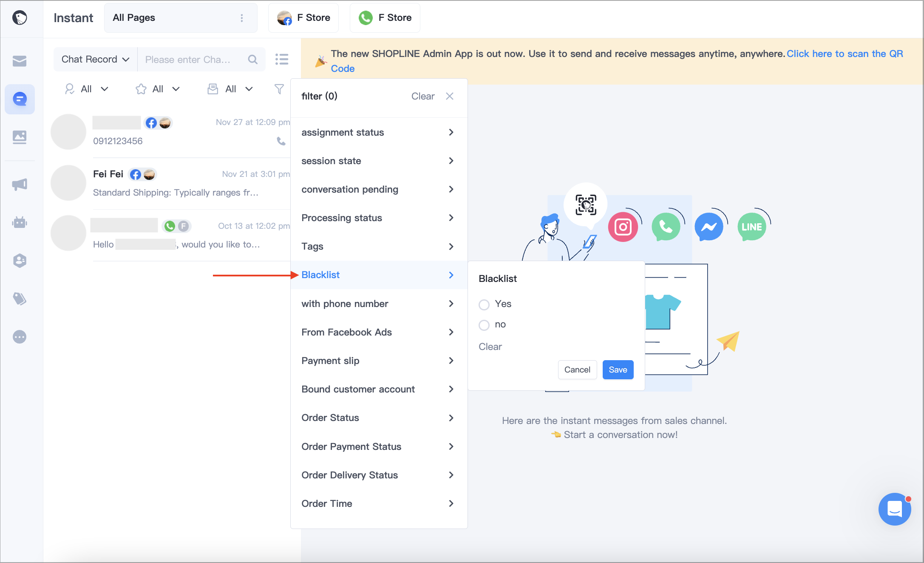Viewport: 924px width, 563px height.
Task: Open the media gallery sidebar icon
Action: (20, 137)
